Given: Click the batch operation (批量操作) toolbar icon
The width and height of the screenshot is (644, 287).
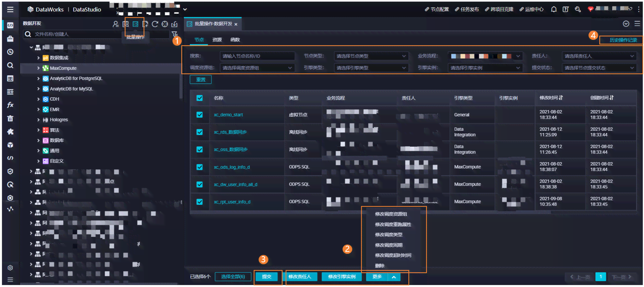Looking at the screenshot, I should (135, 24).
